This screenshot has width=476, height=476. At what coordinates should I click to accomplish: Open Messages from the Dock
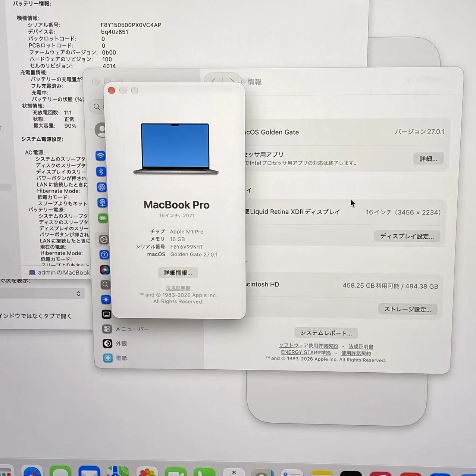[60, 471]
